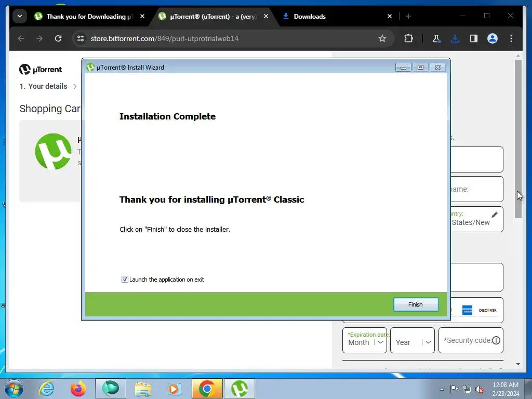Go forward in browser history

coord(39,38)
